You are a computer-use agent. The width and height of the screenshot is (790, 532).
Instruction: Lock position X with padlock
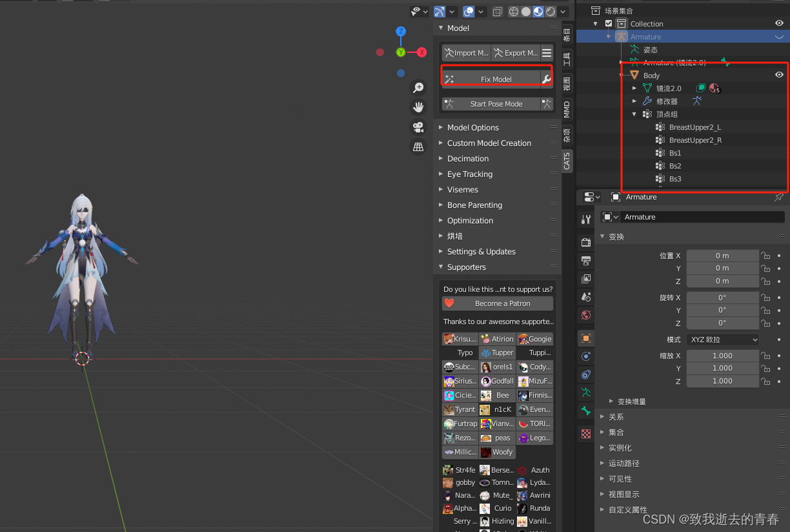point(765,256)
